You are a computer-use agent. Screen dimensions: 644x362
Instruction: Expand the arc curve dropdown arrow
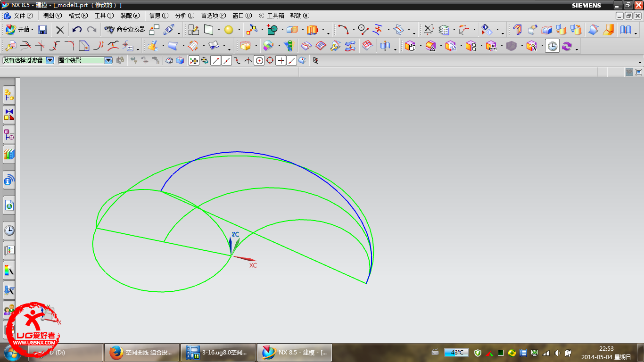point(353,30)
